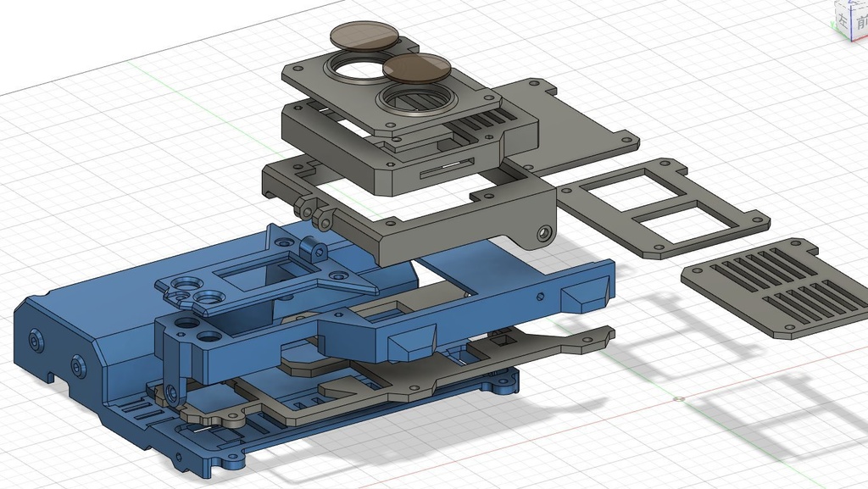Select the front translucent round lens disc

417,68
